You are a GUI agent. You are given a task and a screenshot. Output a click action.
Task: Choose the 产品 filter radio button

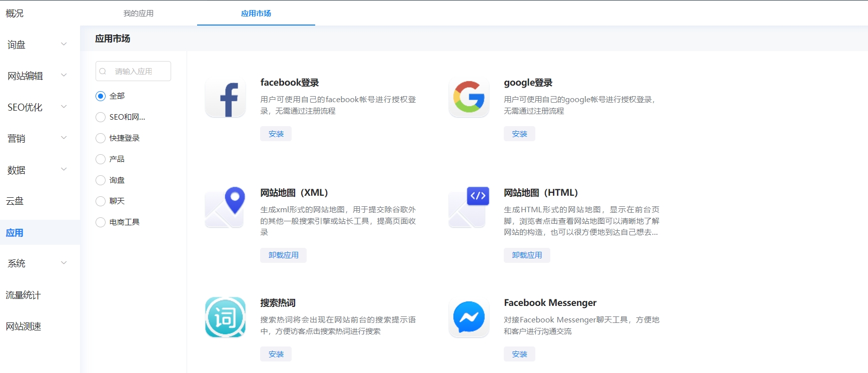101,159
